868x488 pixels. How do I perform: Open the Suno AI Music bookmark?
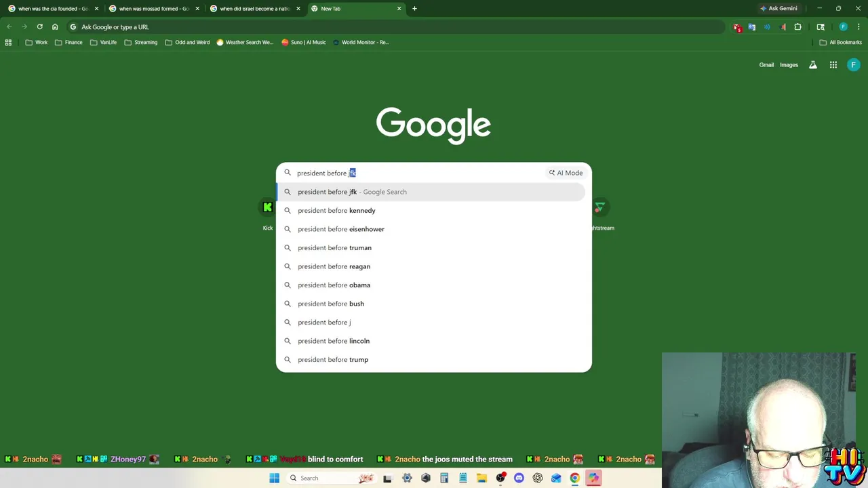[x=304, y=42]
